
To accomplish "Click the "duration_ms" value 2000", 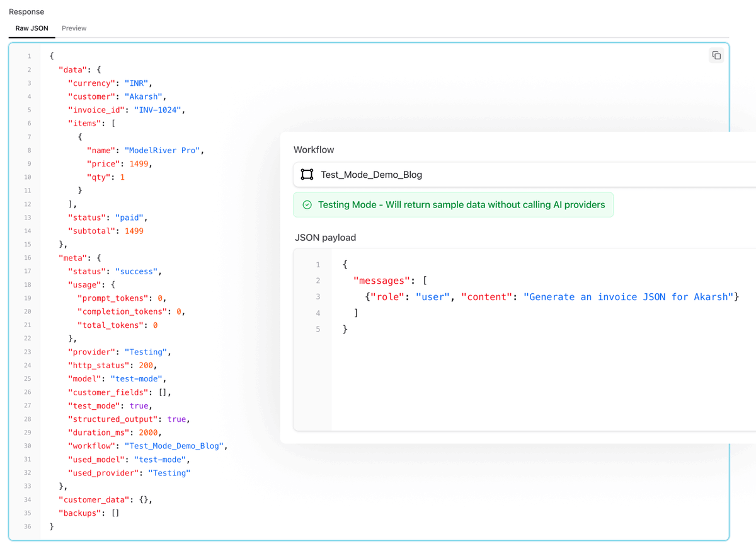I will 148,433.
